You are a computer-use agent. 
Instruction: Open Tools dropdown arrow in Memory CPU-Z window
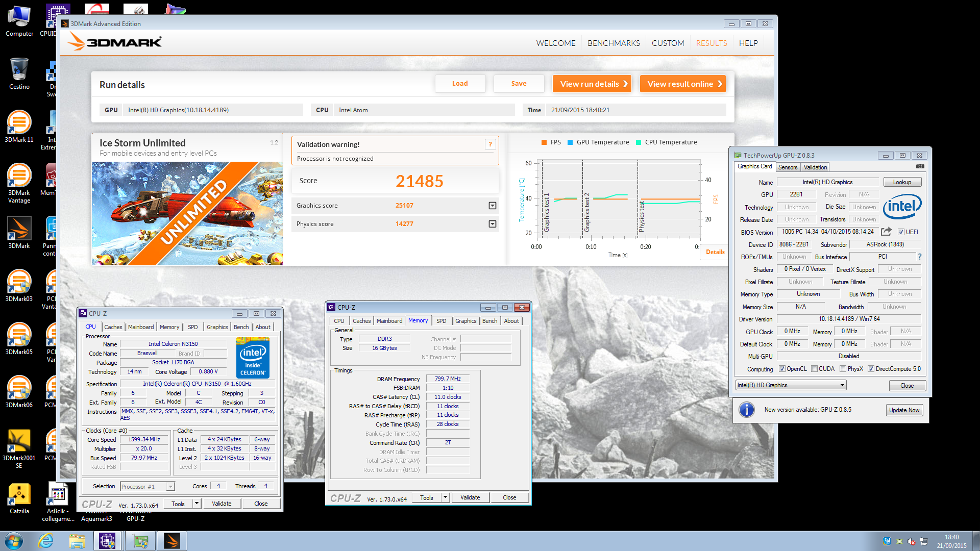tap(445, 497)
